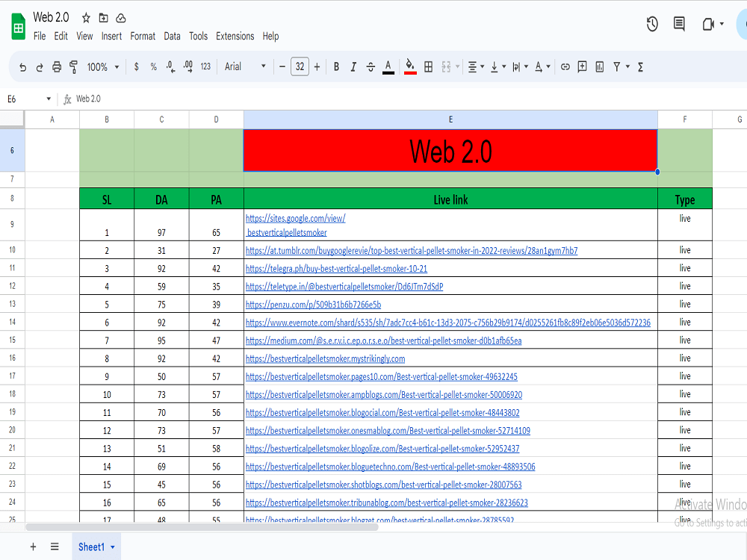Click the font size field showing 32
Viewport: 747px width, 560px height.
(x=300, y=66)
